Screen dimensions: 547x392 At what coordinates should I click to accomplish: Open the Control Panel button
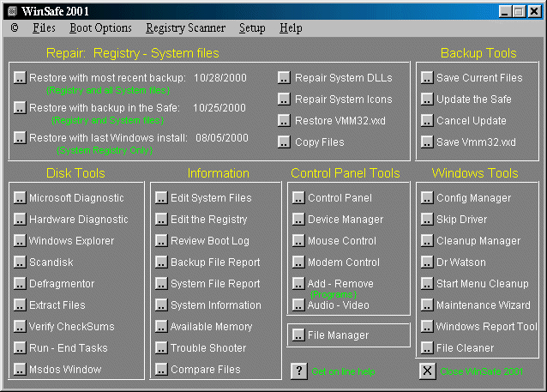(298, 197)
